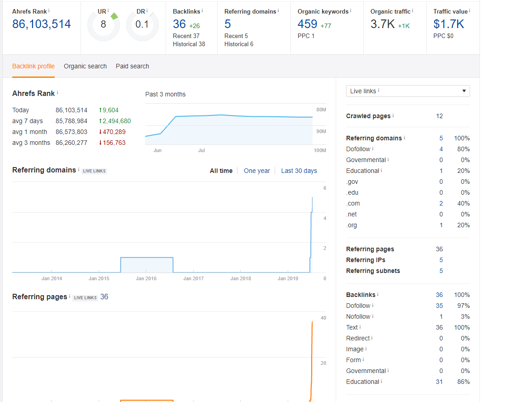Click info icon beside Image backlinks
Screen dimensions: 532x402
tap(366, 349)
